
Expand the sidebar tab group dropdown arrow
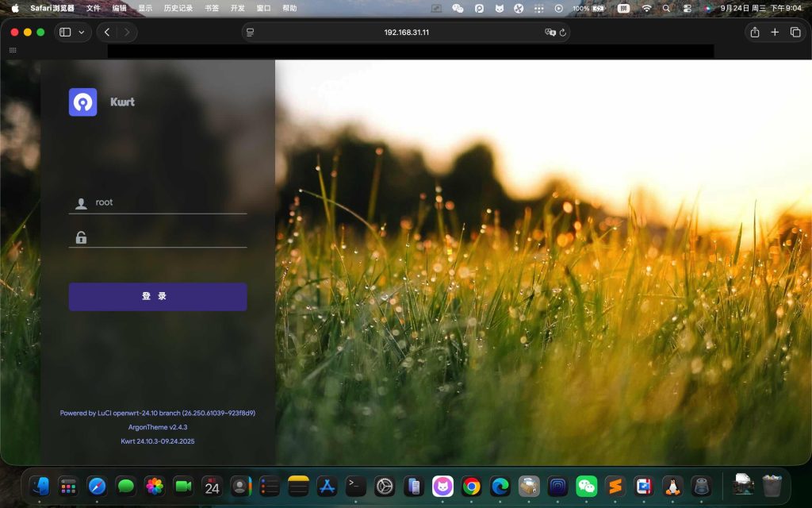[x=81, y=33]
